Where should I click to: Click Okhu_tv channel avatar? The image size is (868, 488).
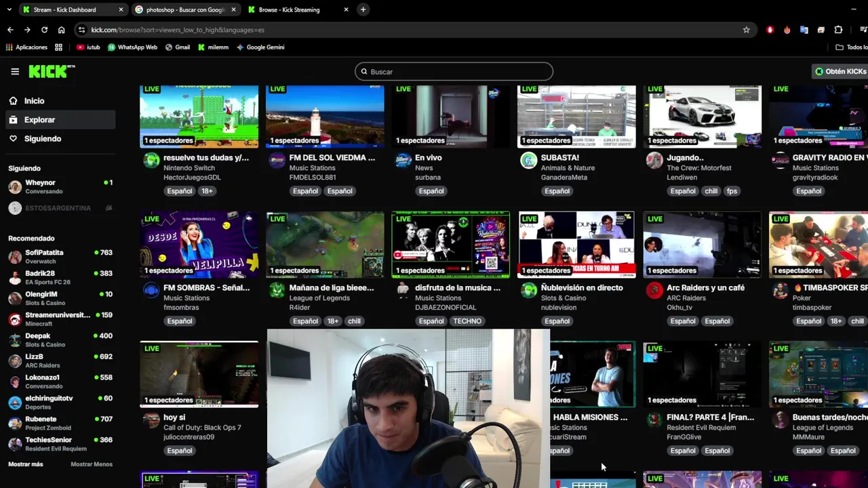pyautogui.click(x=654, y=290)
